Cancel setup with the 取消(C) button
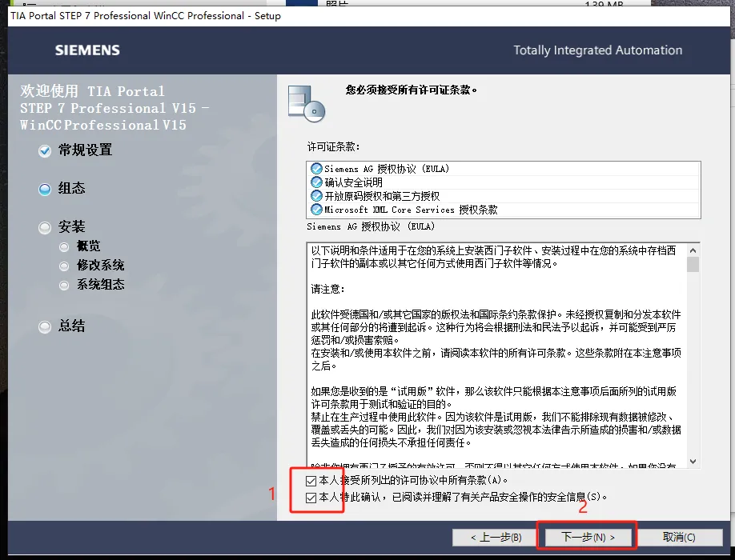Screen dimensions: 735x560 pyautogui.click(x=679, y=537)
